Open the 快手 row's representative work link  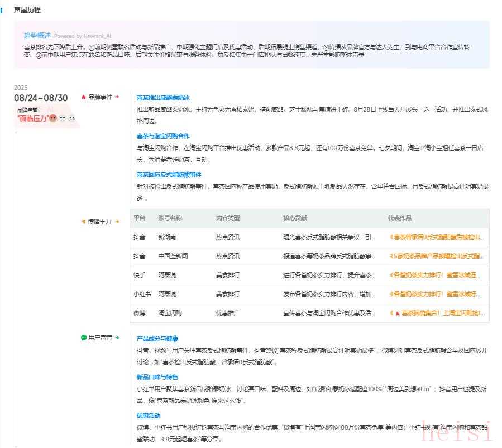pos(435,275)
